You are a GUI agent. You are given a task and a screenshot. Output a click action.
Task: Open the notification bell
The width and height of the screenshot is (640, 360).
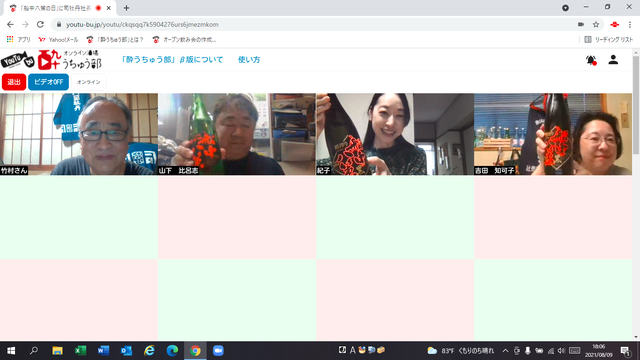tap(591, 60)
